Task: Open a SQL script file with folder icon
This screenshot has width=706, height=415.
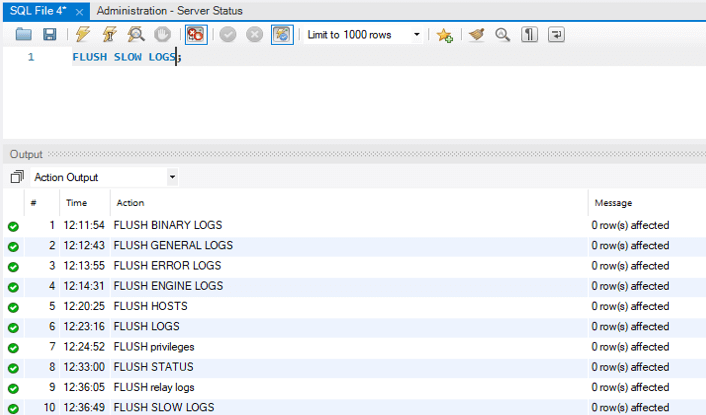Action: [x=23, y=35]
